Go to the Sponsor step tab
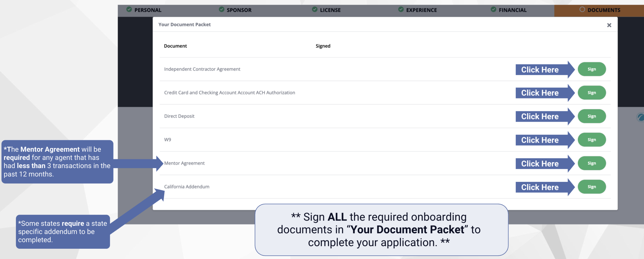The height and width of the screenshot is (259, 644). (239, 10)
